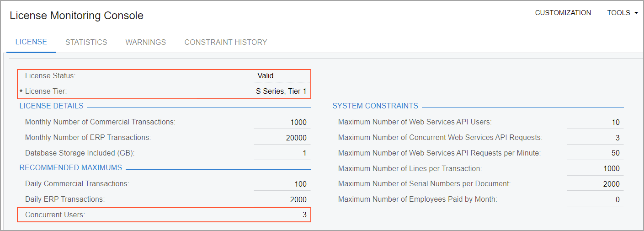Open the Warnings tab

(145, 42)
